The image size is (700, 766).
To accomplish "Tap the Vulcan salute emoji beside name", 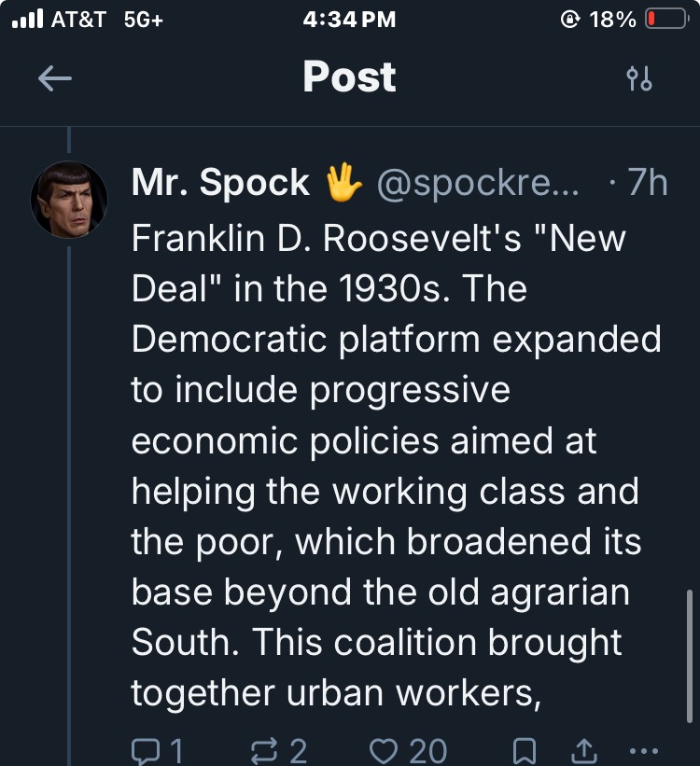I will [343, 184].
